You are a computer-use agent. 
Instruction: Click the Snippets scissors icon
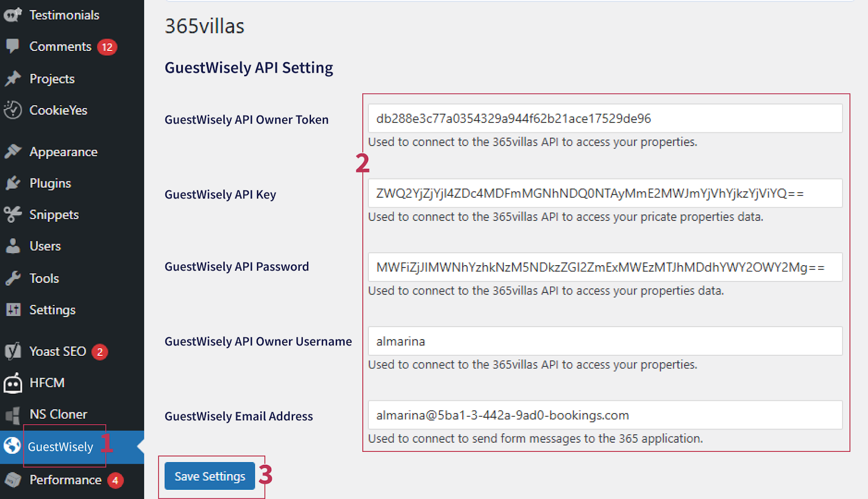[12, 214]
